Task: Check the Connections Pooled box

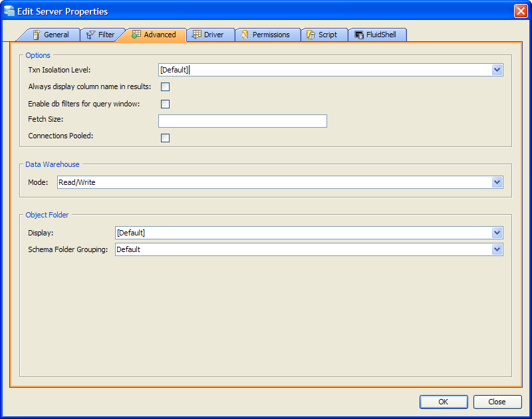Action: pyautogui.click(x=165, y=138)
